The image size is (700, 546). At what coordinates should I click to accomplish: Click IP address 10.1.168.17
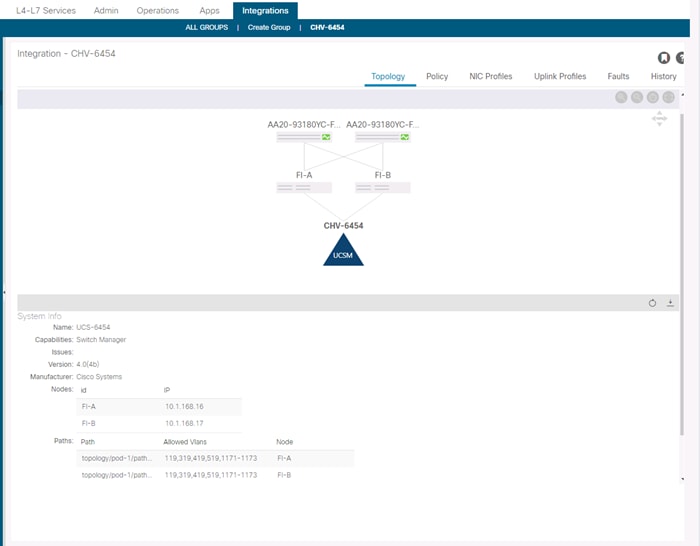[184, 423]
